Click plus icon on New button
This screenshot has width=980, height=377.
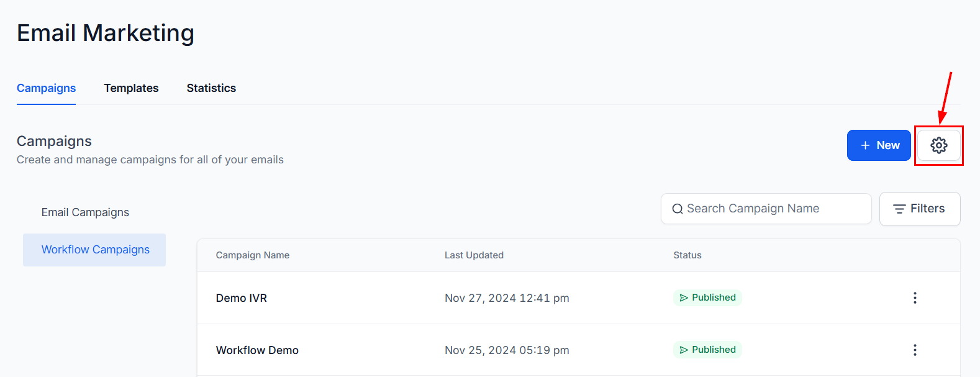coord(865,145)
